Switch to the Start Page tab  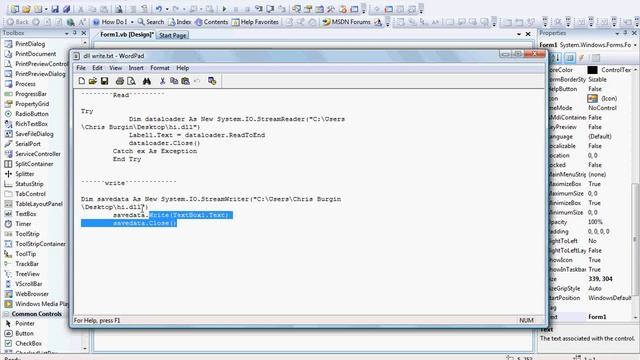pos(172,36)
